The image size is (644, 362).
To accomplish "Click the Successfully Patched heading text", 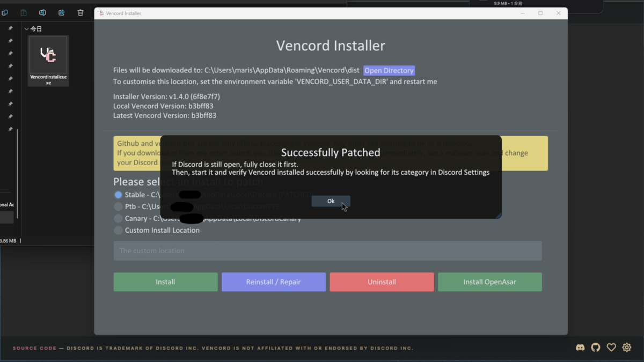I will tap(331, 152).
